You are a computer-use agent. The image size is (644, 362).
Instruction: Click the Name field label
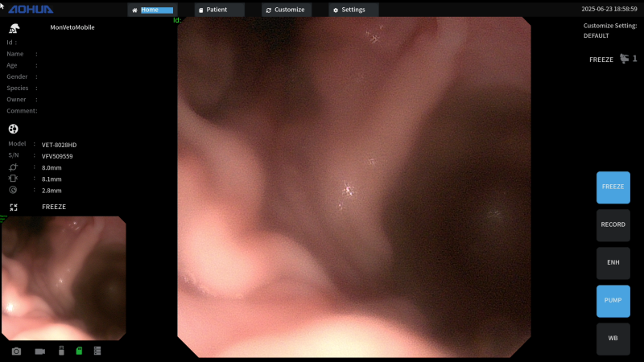point(15,54)
